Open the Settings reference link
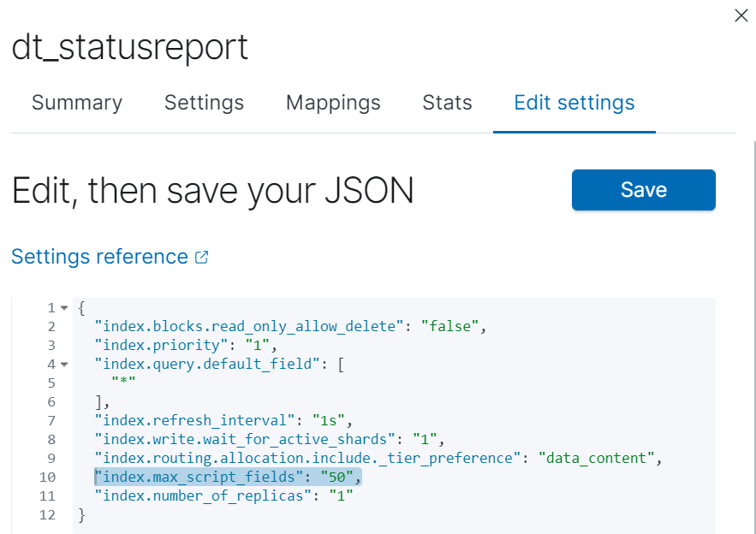Screen dimensions: 756x534 (x=99, y=257)
